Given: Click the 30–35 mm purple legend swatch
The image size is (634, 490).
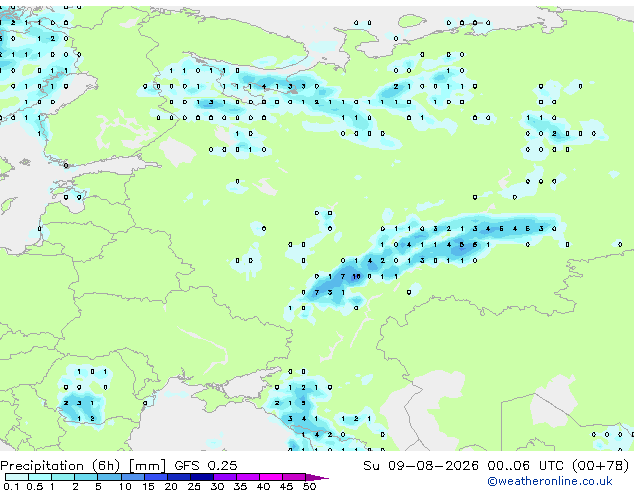Looking at the screenshot, I should coord(224,477).
